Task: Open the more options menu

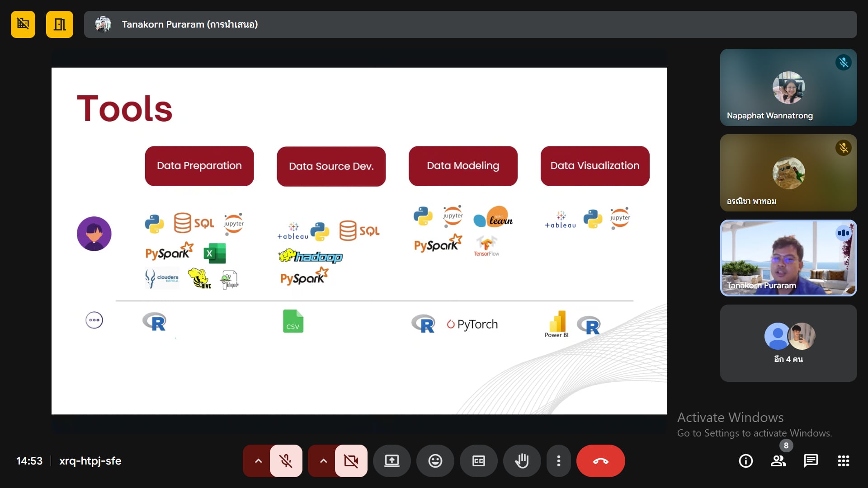Action: pyautogui.click(x=559, y=461)
